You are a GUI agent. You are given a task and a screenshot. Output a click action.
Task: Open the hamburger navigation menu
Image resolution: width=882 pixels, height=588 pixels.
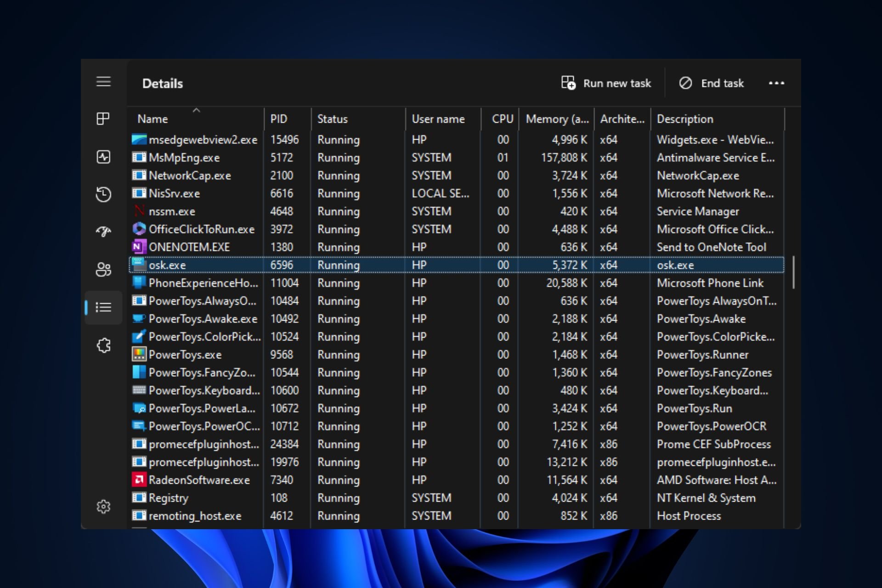pos(103,82)
